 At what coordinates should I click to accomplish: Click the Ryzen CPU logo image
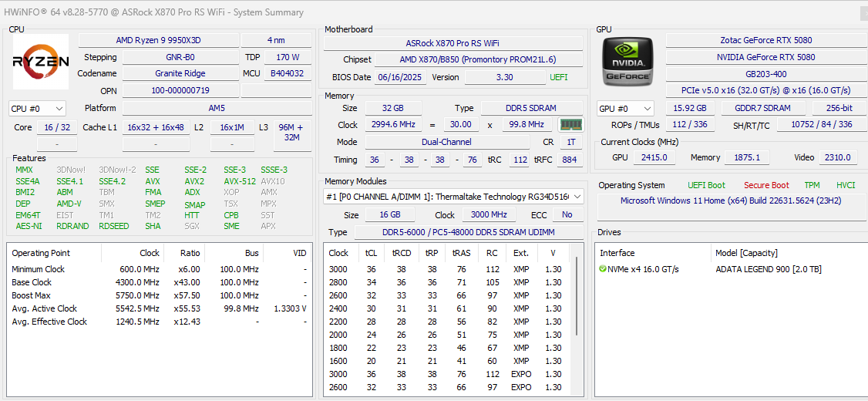point(40,62)
